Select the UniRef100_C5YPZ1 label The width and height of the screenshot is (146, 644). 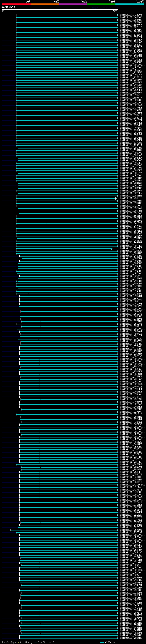(131, 32)
